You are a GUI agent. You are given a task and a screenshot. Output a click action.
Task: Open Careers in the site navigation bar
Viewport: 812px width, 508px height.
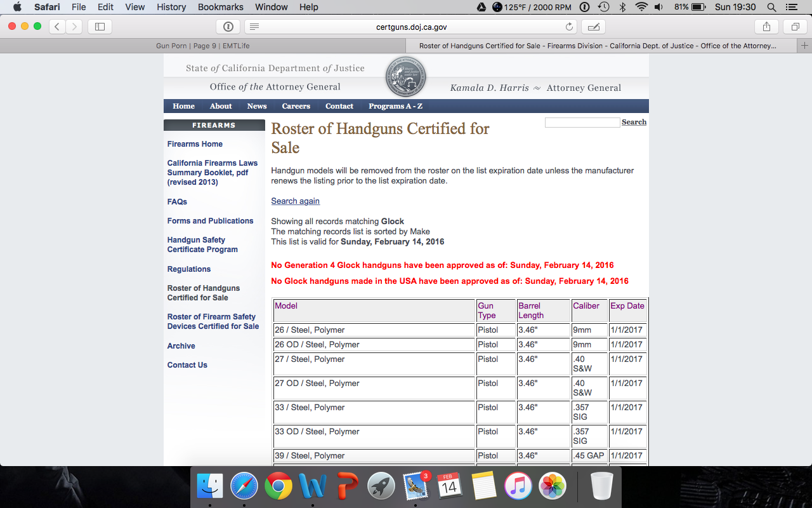click(x=296, y=106)
